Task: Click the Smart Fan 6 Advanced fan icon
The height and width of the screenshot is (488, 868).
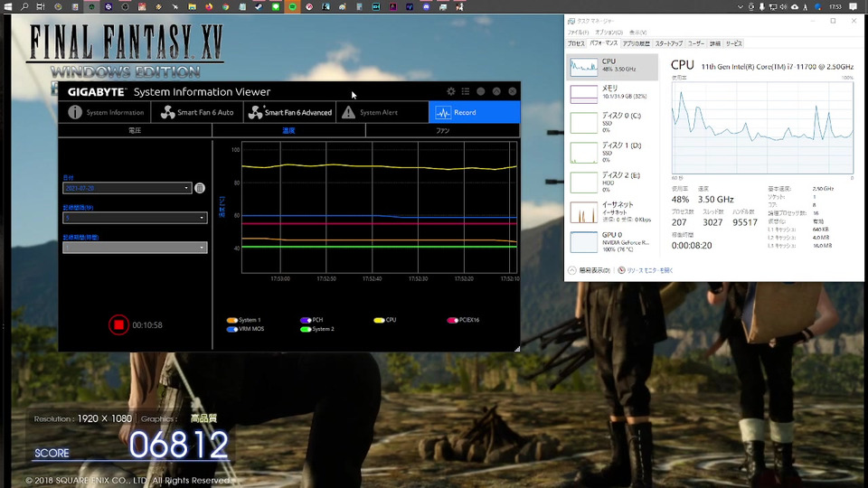Action: tap(256, 112)
